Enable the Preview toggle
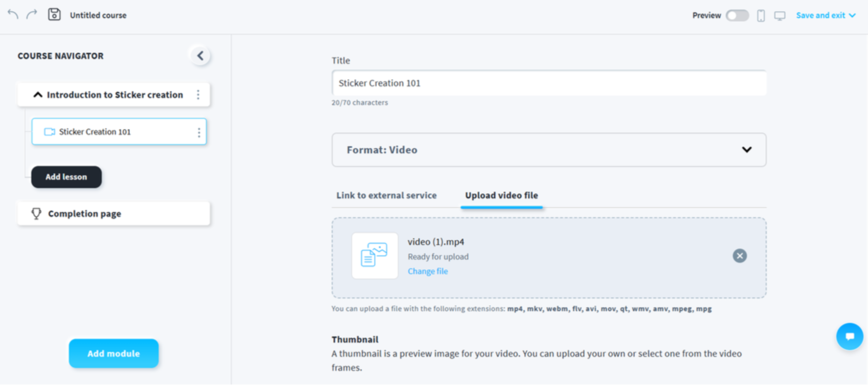 (737, 15)
